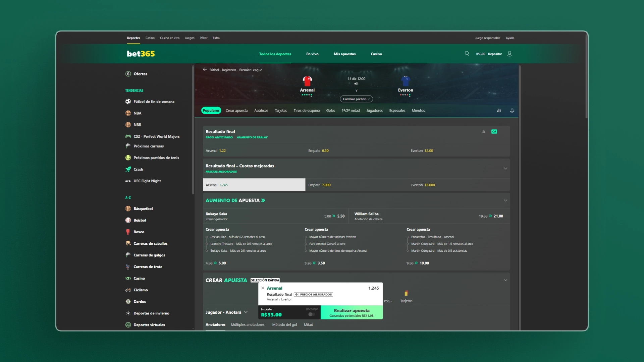Screen dimensions: 644x362
Task: Collapse Resultado final – Cuotas mejoradas section
Action: click(505, 168)
